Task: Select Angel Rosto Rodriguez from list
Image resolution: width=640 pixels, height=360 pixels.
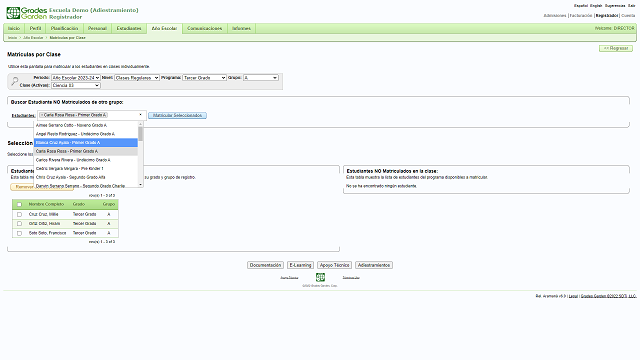Action: [x=86, y=134]
